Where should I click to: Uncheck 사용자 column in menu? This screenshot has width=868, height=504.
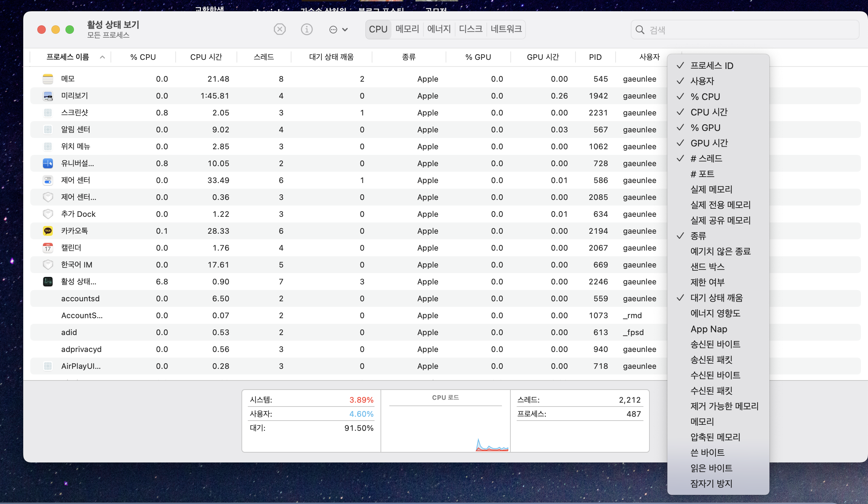point(718,81)
